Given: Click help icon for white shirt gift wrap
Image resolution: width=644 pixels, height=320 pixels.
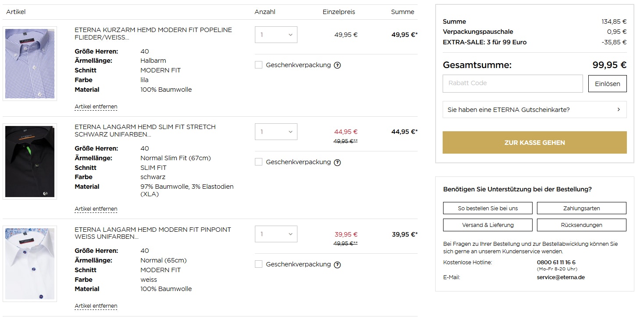Looking at the screenshot, I should [x=337, y=265].
